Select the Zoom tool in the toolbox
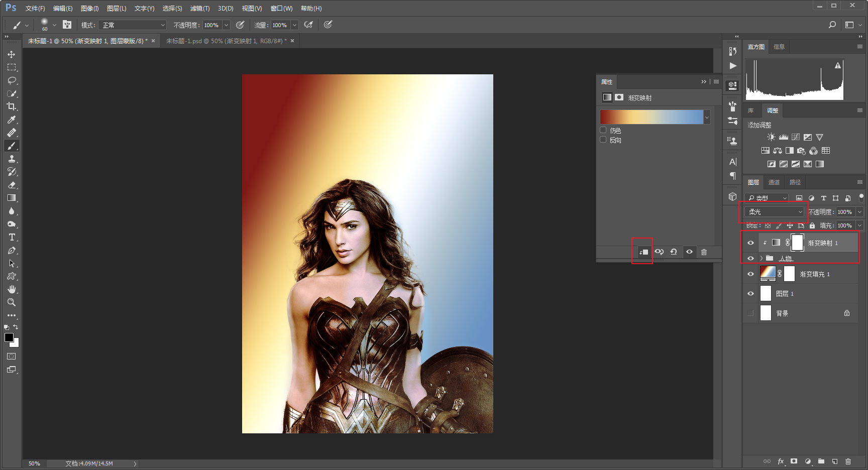 (12, 302)
